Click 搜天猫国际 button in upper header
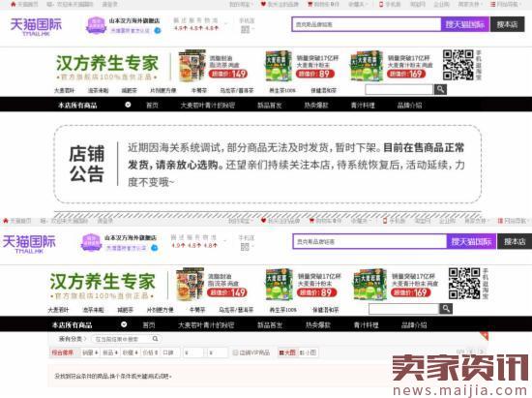The height and width of the screenshot is (398, 532). click(x=465, y=24)
